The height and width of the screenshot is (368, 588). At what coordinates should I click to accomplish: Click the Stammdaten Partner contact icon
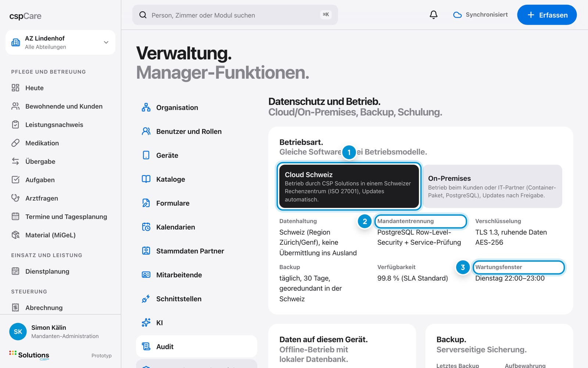(146, 251)
